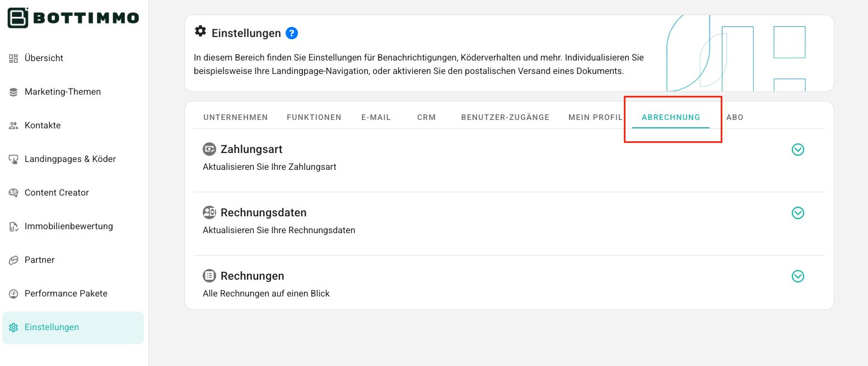
Task: Open the E-Mail tab
Action: tap(376, 117)
